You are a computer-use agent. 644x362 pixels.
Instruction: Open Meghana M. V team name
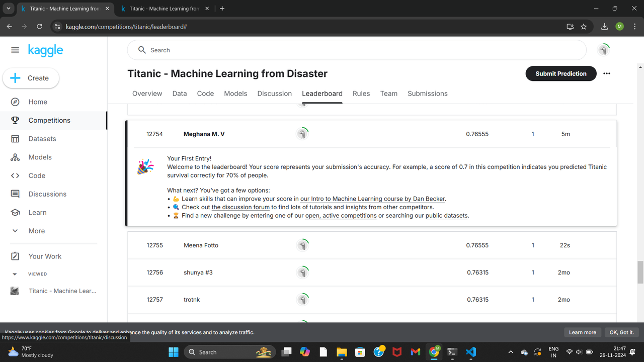[x=204, y=134]
